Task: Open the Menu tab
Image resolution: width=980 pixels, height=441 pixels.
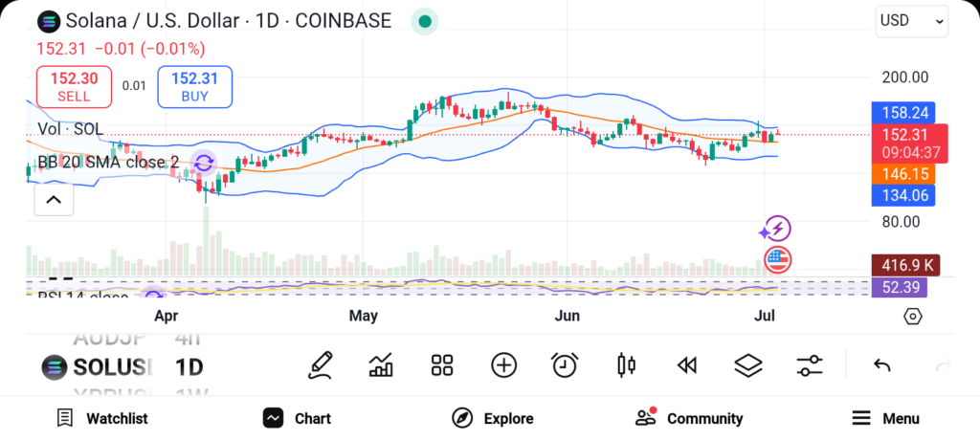Action: 885,418
